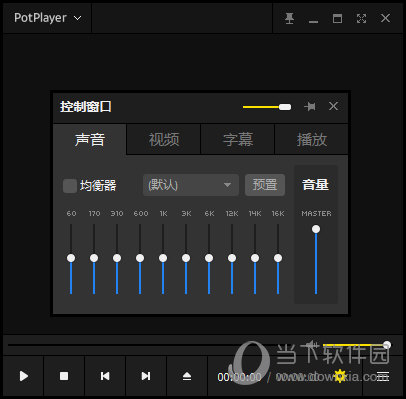Click the 3K equalizer slider
406x399 pixels.
point(186,259)
